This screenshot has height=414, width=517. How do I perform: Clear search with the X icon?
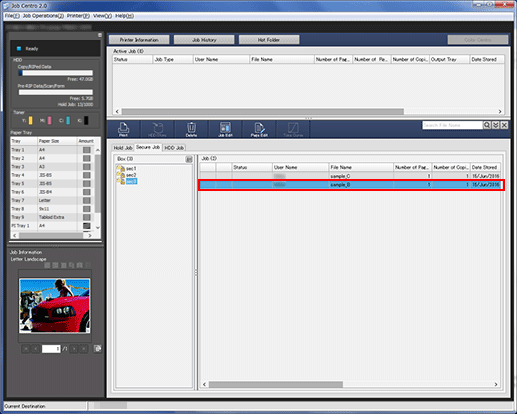coord(504,125)
